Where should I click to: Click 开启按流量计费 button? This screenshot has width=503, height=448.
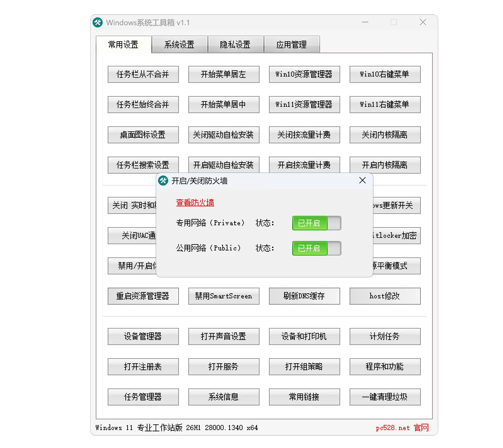click(305, 164)
